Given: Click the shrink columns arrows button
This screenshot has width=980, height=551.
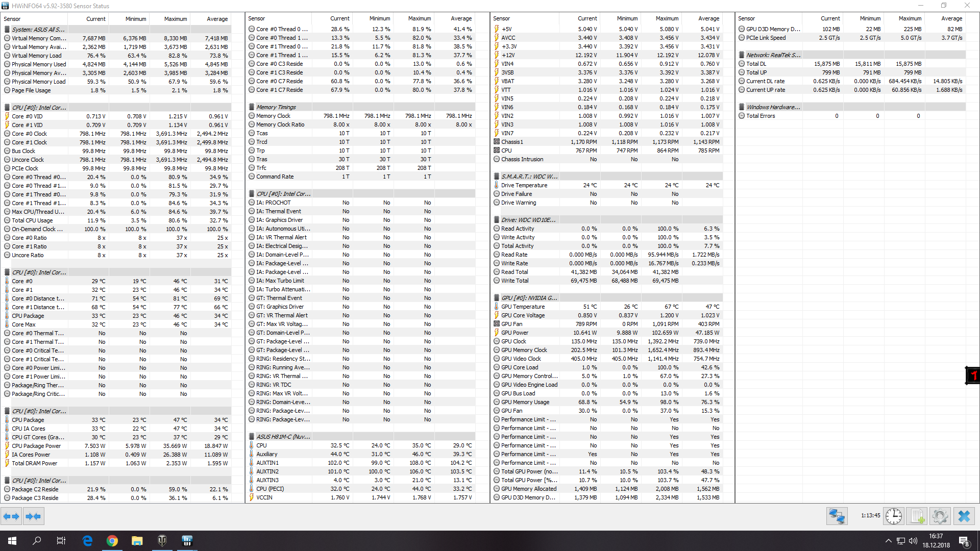Looking at the screenshot, I should click(x=33, y=516).
